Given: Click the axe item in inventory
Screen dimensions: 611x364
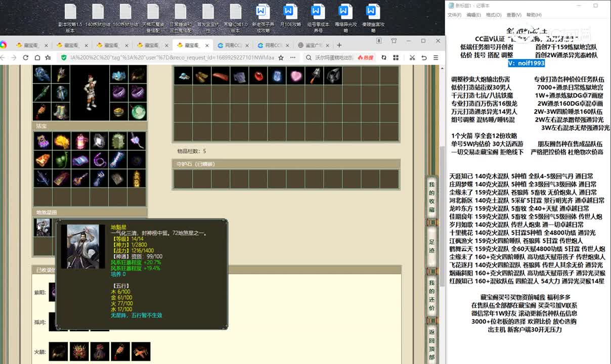Looking at the screenshot, I should (x=314, y=76).
